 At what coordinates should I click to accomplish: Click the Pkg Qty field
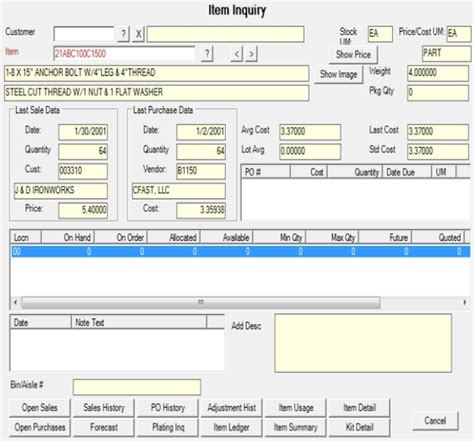click(x=438, y=93)
